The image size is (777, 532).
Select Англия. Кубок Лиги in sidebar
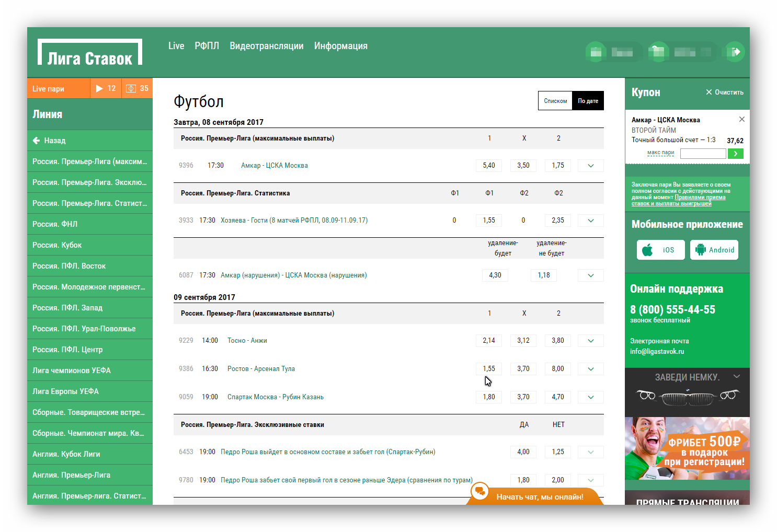pos(90,454)
